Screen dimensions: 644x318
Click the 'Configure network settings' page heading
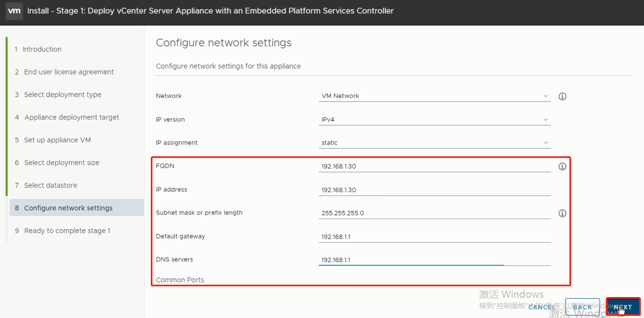[223, 43]
